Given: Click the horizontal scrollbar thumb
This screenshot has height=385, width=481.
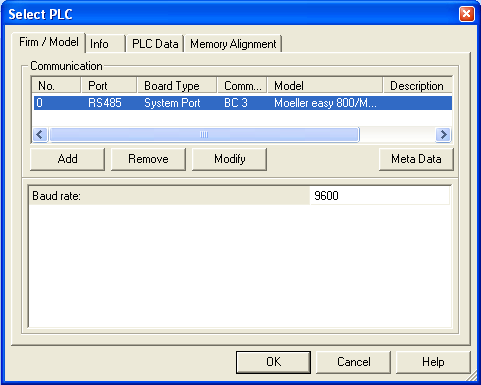Looking at the screenshot, I should coord(204,135).
